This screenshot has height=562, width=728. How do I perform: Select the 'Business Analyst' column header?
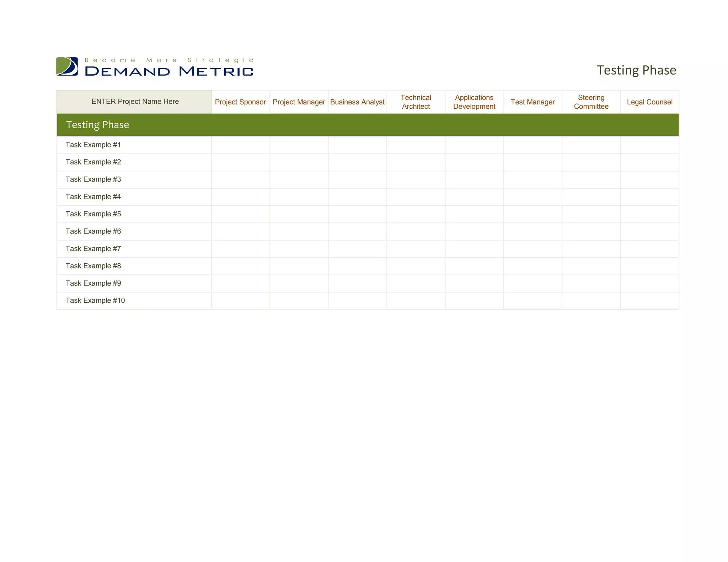point(357,102)
